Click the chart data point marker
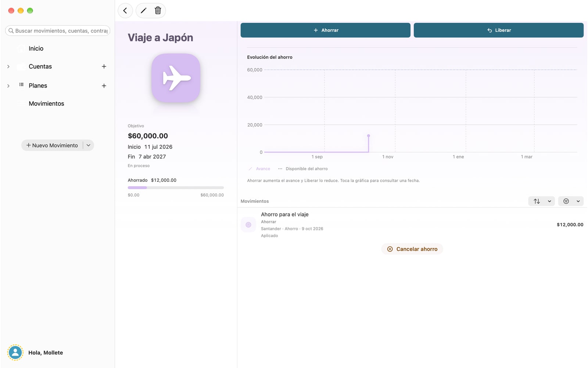588x368 pixels. coord(369,136)
